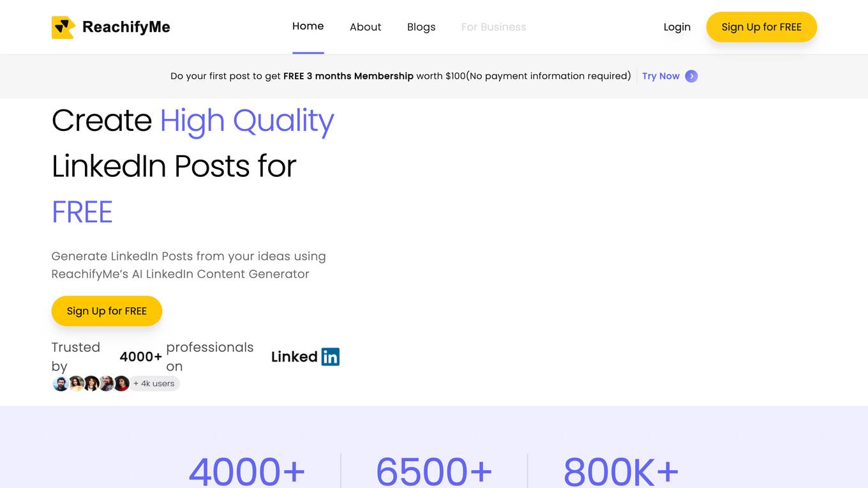Select the For Business nav item
Viewport: 868px width, 488px height.
click(493, 27)
